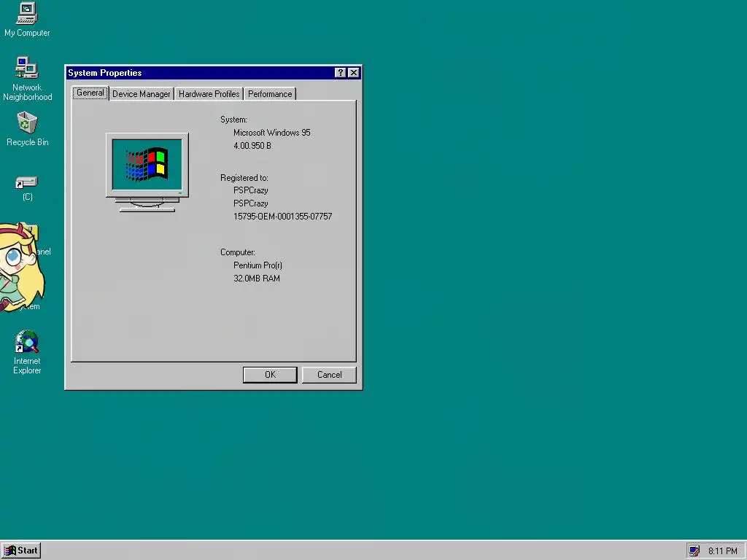Click the 'Registered to:' label
The height and width of the screenshot is (560, 747).
tap(244, 178)
